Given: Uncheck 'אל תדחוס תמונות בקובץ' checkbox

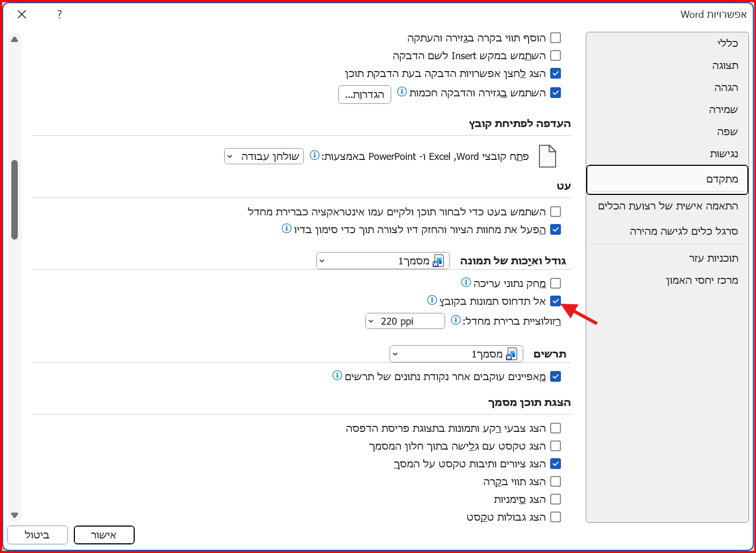Looking at the screenshot, I should pyautogui.click(x=556, y=301).
